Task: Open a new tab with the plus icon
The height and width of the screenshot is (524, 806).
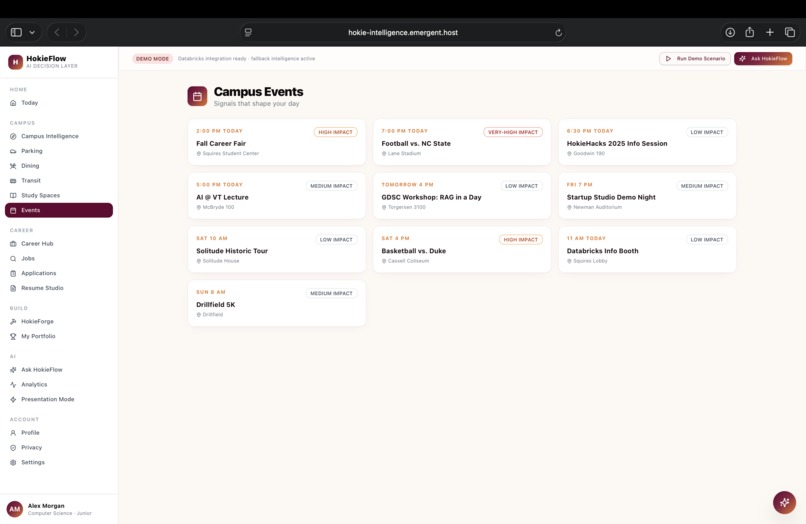Action: pyautogui.click(x=770, y=32)
